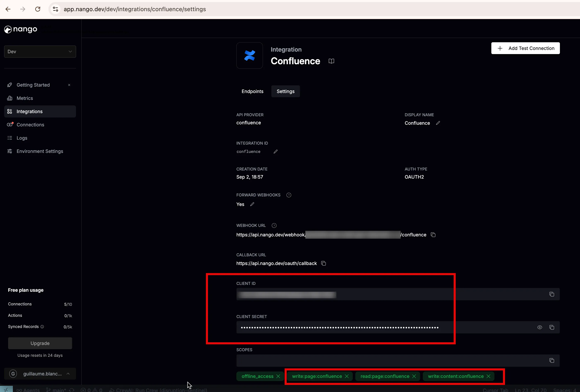Click Add Test Connection button
The image size is (580, 392).
pos(525,48)
